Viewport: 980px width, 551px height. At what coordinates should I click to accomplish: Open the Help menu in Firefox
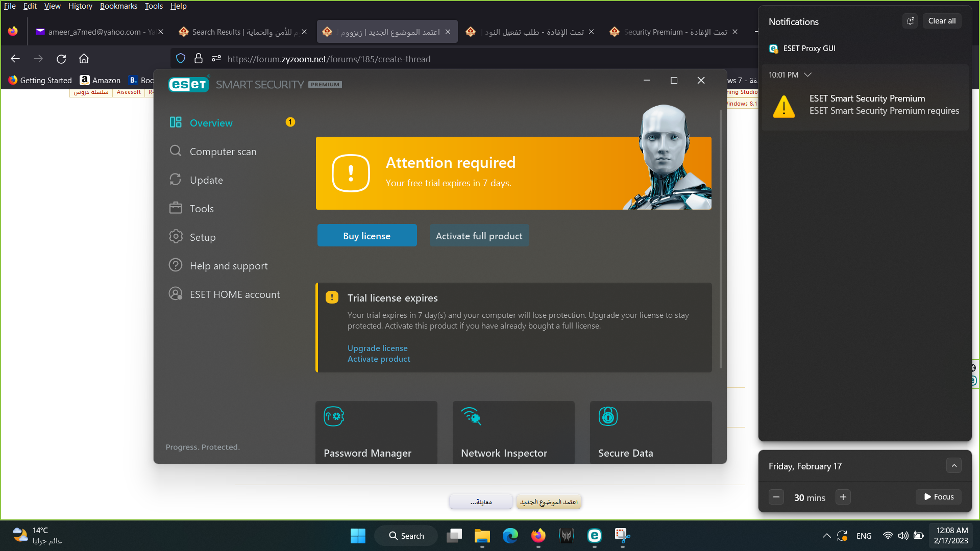point(178,6)
